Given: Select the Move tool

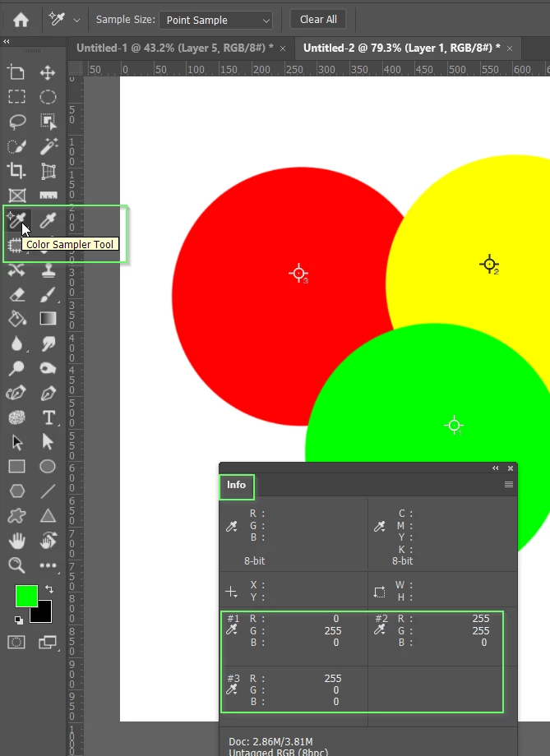Looking at the screenshot, I should pos(48,73).
